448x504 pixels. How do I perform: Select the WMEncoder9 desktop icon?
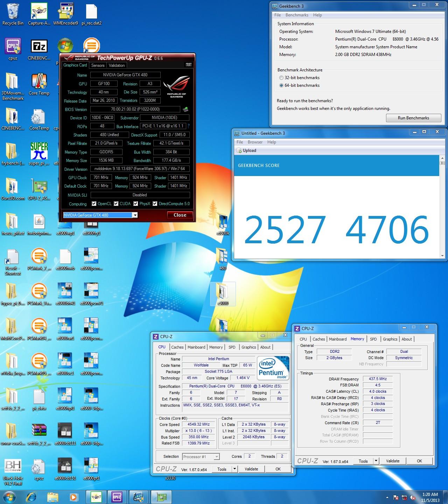coord(65,14)
